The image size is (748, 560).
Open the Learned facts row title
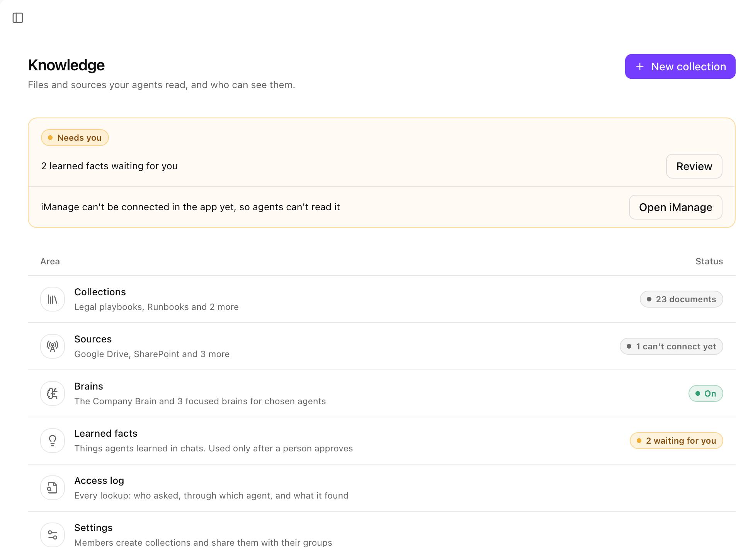click(105, 433)
